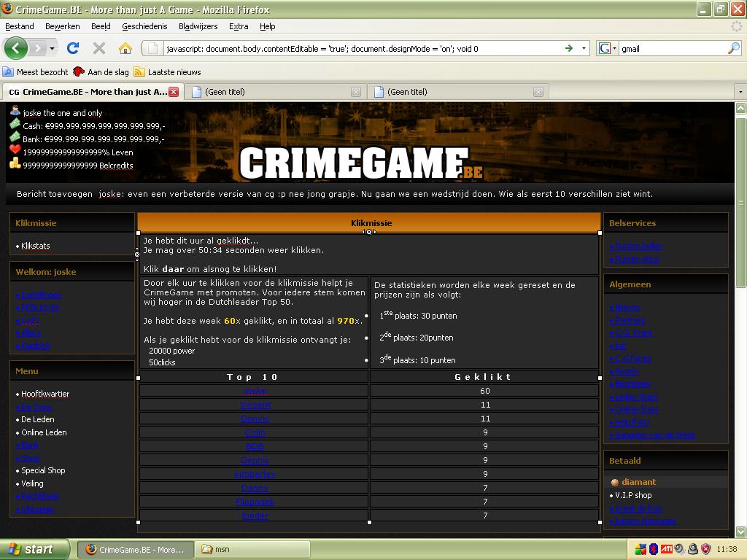The height and width of the screenshot is (560, 747).
Task: Open Danny's profile in the Top 10
Action: tap(255, 488)
